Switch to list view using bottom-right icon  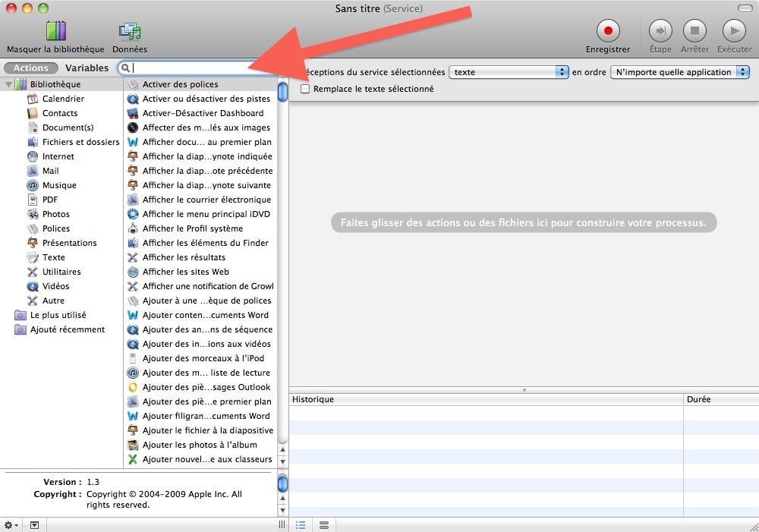pyautogui.click(x=301, y=524)
